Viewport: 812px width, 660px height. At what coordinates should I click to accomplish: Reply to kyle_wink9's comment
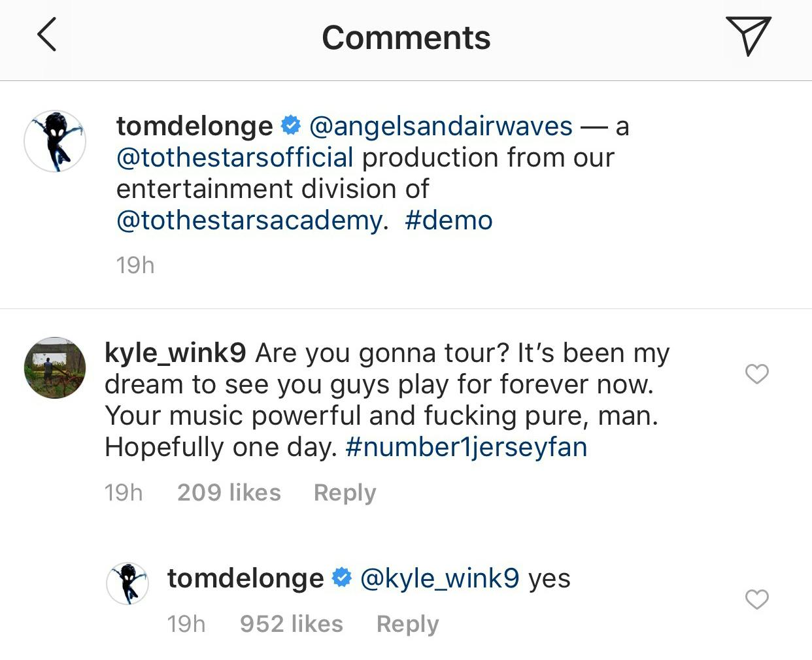pos(345,493)
